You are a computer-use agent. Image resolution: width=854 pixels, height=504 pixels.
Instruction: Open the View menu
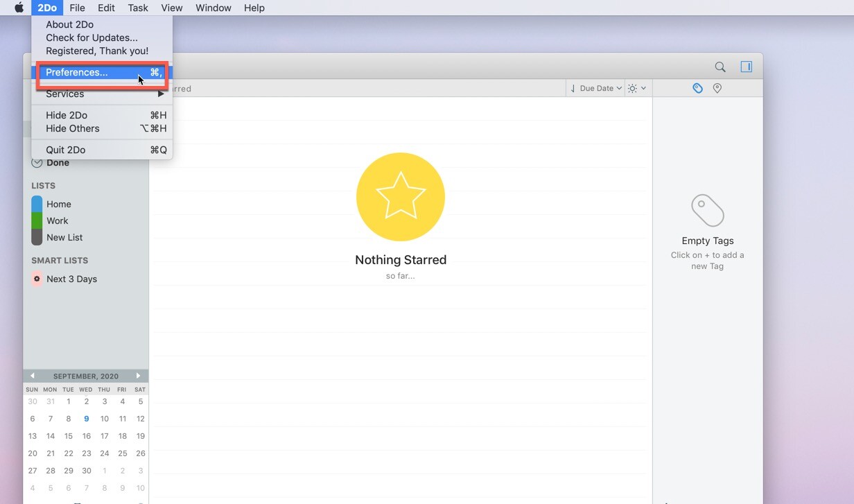[x=171, y=8]
